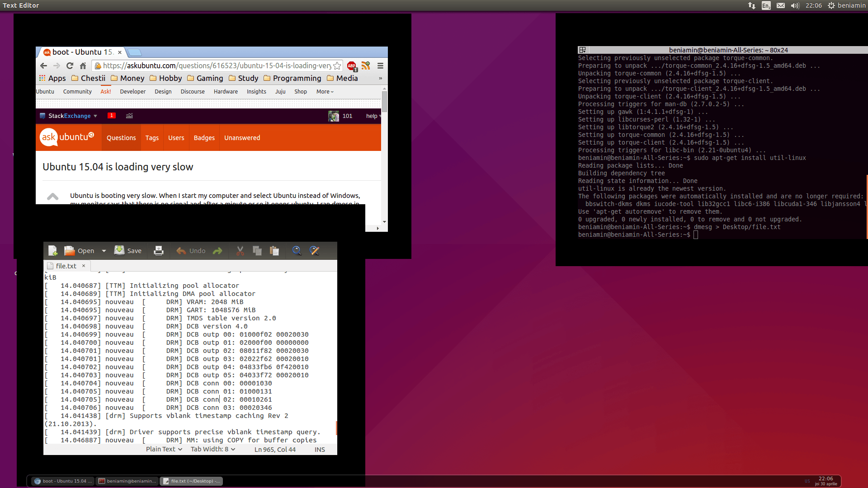The width and height of the screenshot is (868, 488).
Task: Click the Print icon in gedit toolbar
Action: point(159,251)
